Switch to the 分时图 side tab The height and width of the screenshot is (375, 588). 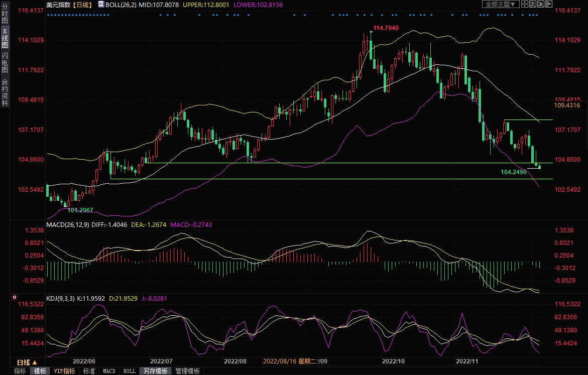pyautogui.click(x=5, y=14)
